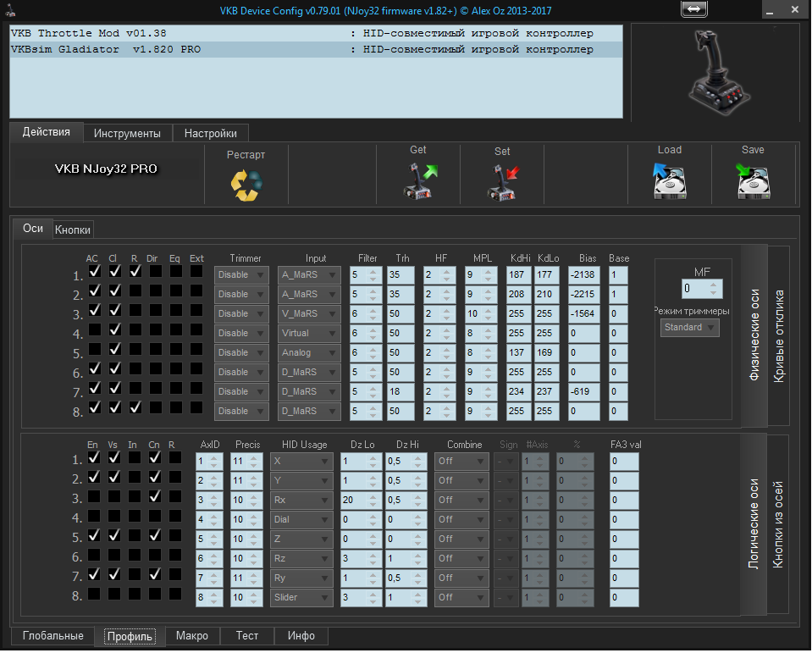
Task: Click Bias field showing -619
Action: coord(583,392)
